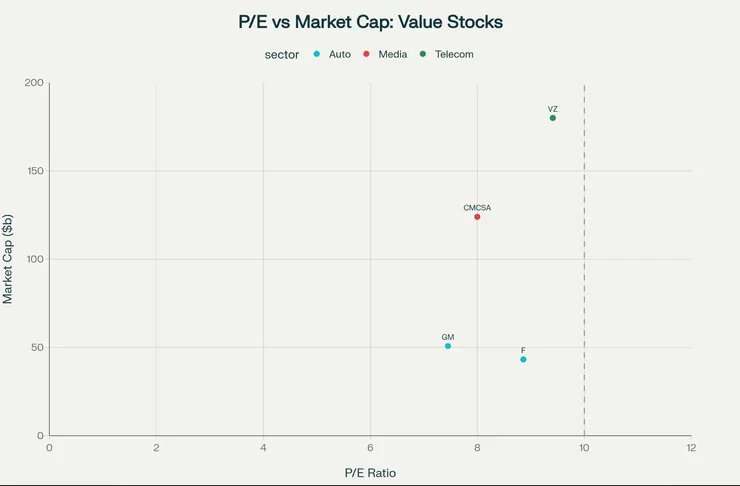Screen dimensions: 740x486
Task: Click the red Media legend dot
Action: [x=367, y=54]
